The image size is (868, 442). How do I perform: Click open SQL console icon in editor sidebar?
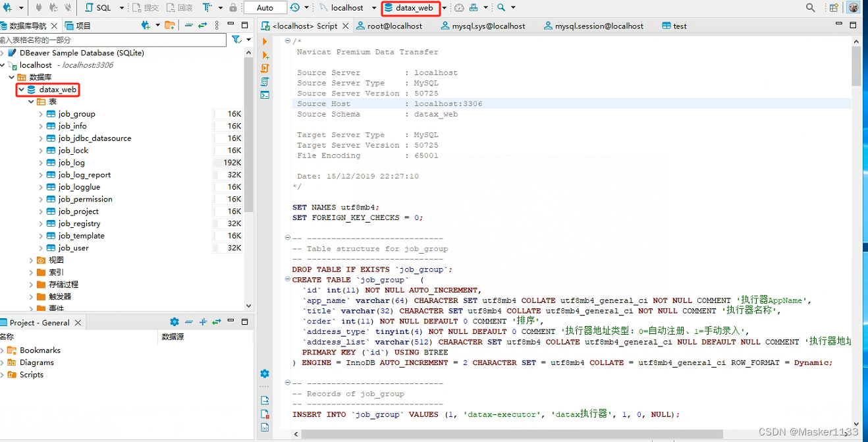click(265, 95)
